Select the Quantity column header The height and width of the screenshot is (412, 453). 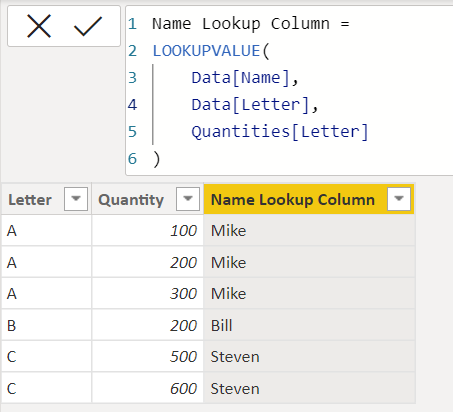point(148,199)
